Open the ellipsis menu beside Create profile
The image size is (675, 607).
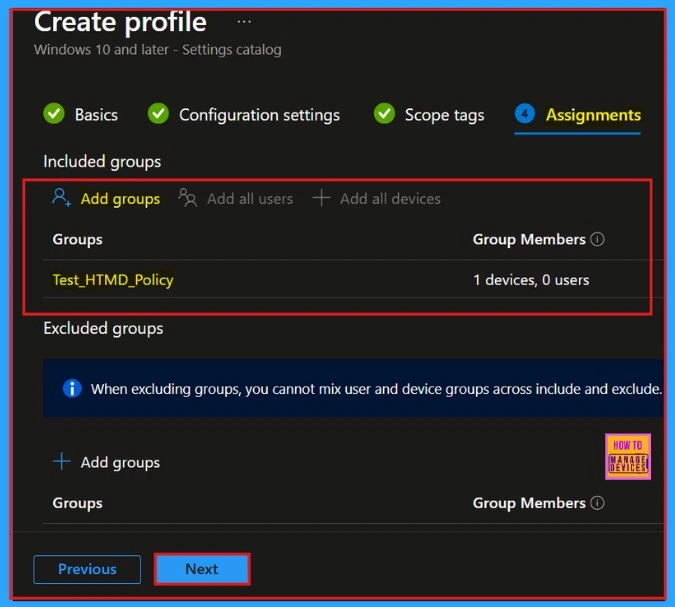coord(244,22)
